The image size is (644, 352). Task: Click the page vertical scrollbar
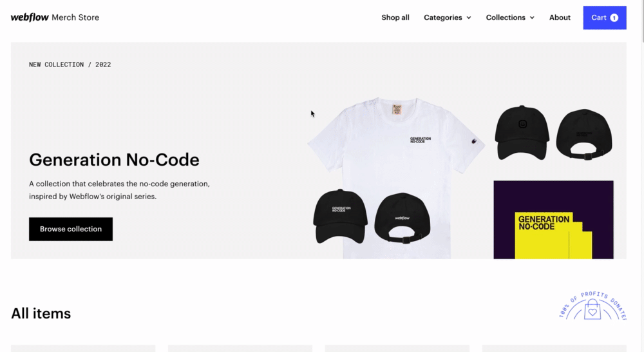(x=642, y=176)
